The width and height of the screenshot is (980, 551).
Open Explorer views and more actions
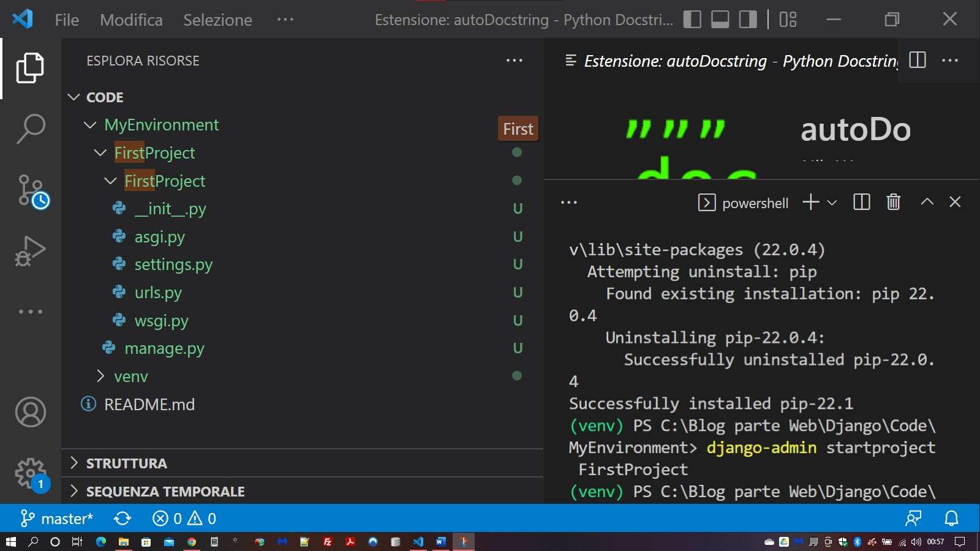coord(514,60)
